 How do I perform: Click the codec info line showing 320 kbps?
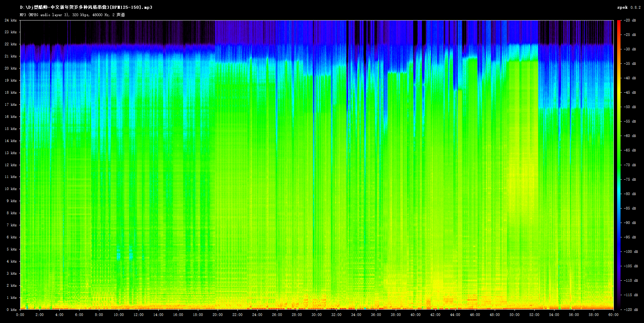coord(72,15)
